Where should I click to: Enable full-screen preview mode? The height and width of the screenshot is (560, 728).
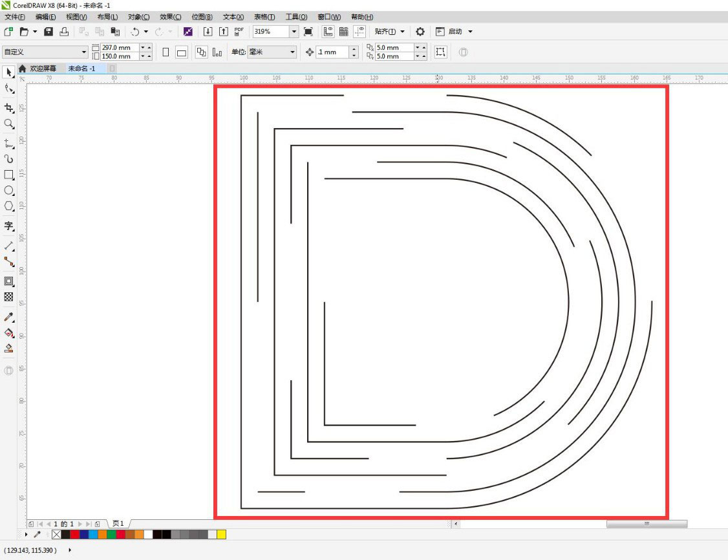(309, 31)
